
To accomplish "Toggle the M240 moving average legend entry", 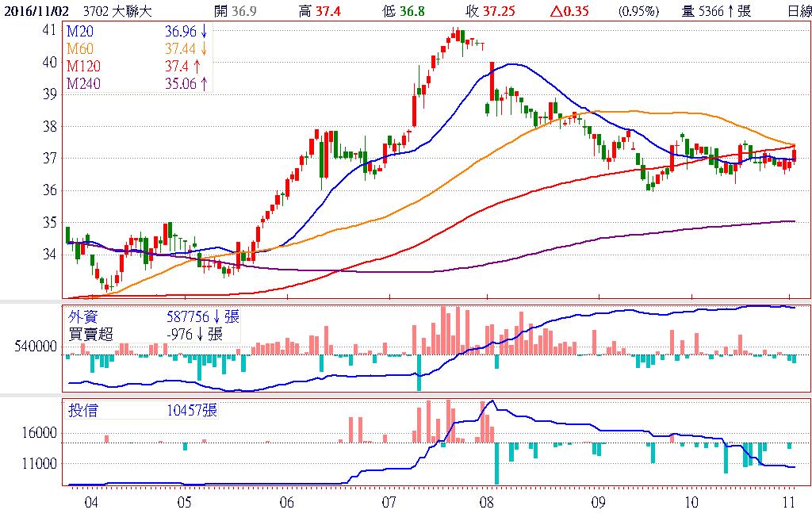I will click(x=84, y=83).
